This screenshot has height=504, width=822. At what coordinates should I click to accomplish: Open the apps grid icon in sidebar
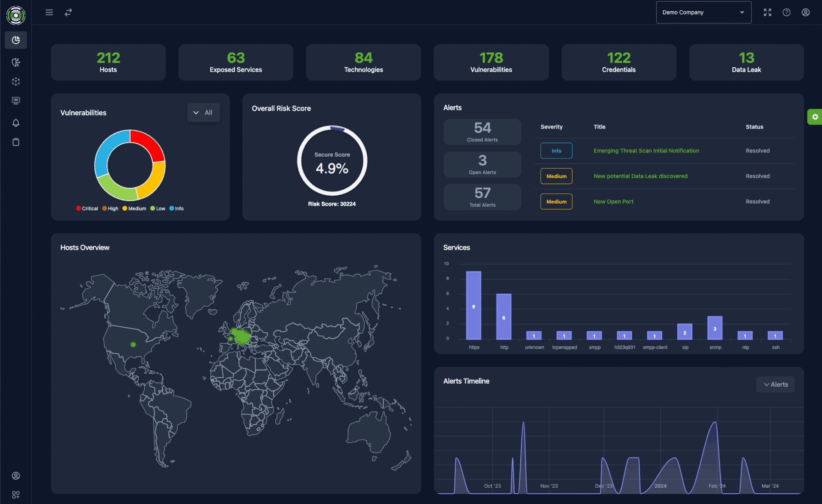16,495
